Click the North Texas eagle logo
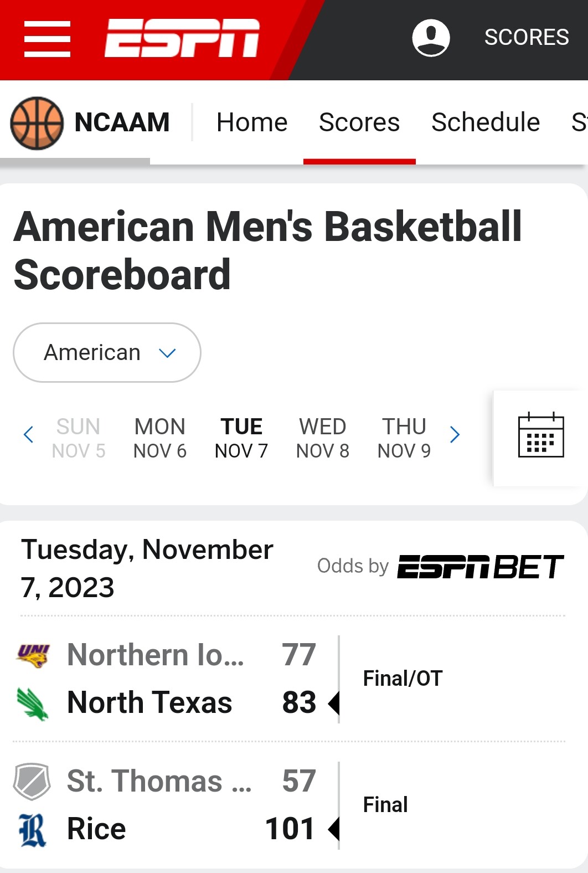The width and height of the screenshot is (588, 873). 33,703
